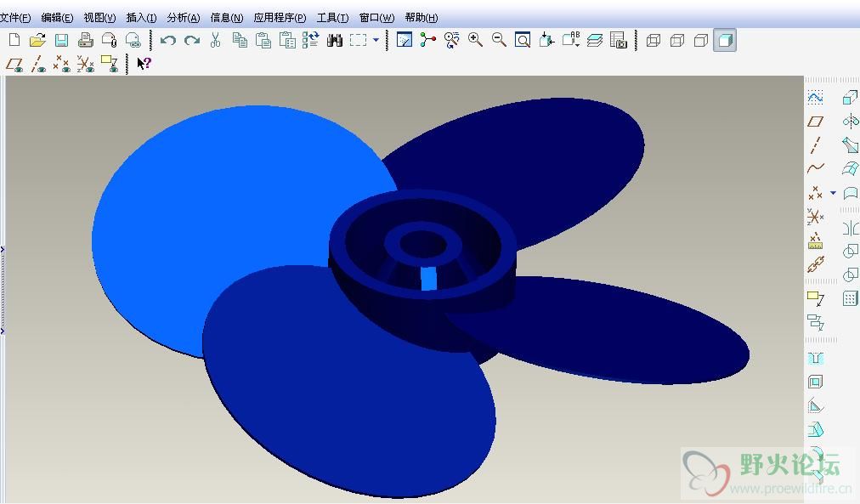The image size is (860, 504).
Task: Open the 插入(I) menu
Action: 141,18
